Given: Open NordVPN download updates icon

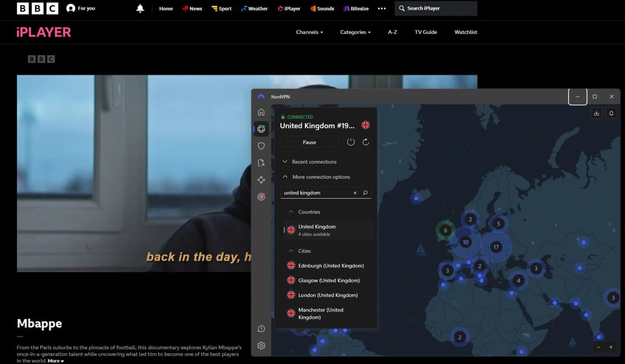Looking at the screenshot, I should [x=596, y=113].
